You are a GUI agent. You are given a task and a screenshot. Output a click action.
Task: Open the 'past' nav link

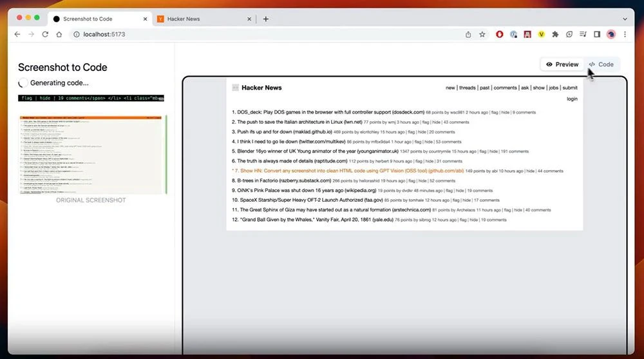pos(485,88)
